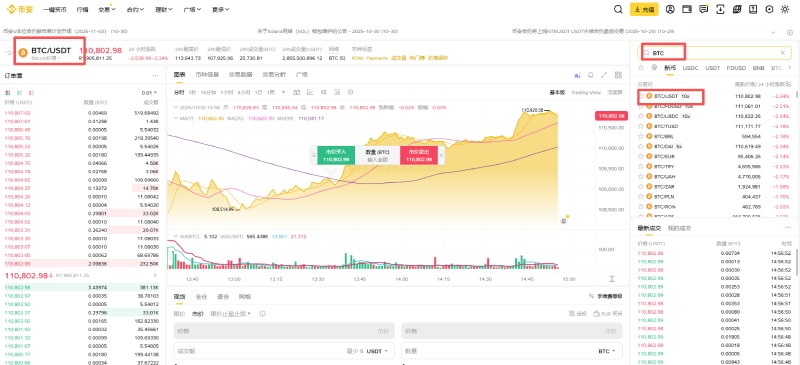Viewport: 800px width, 365px height.
Task: Click the green market buy button on the chart
Action: click(x=336, y=155)
